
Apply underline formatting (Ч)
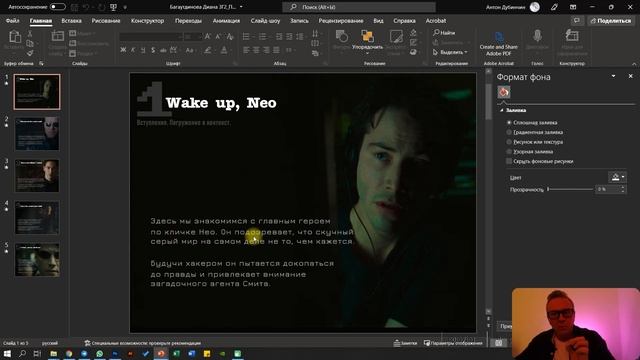143,50
